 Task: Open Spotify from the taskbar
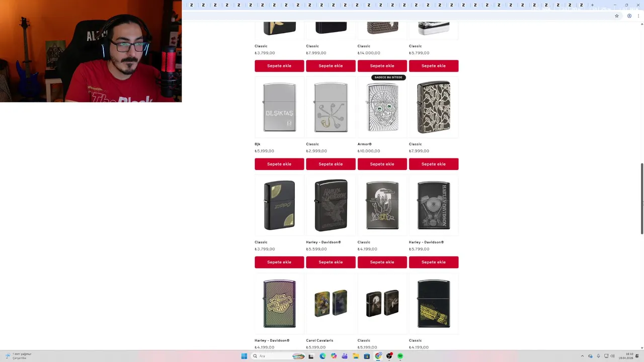400,356
